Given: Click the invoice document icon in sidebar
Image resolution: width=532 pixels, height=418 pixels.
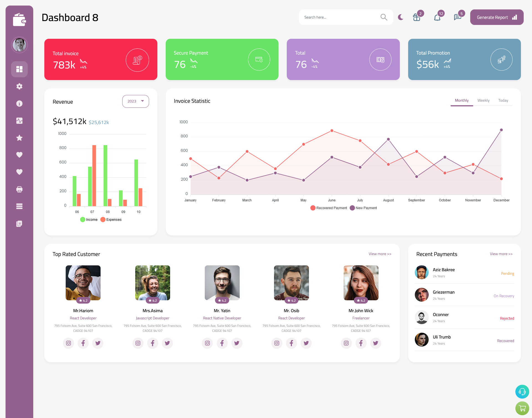Looking at the screenshot, I should click(x=19, y=223).
